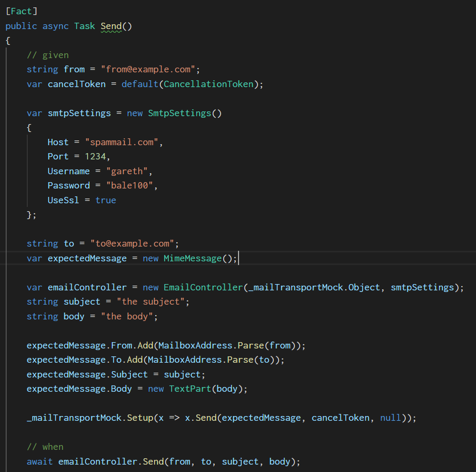This screenshot has width=476, height=472.
Task: Click the "bale100" Password value
Action: point(129,185)
